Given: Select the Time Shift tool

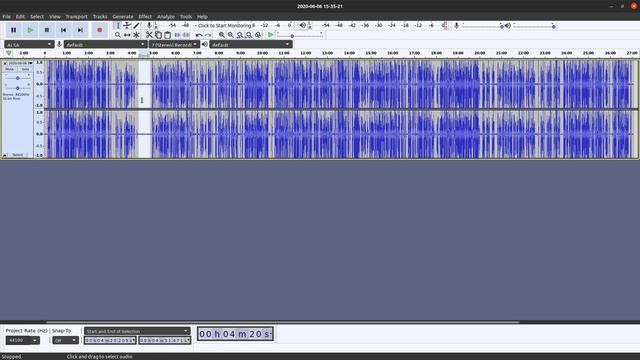Looking at the screenshot, I should pos(127,35).
